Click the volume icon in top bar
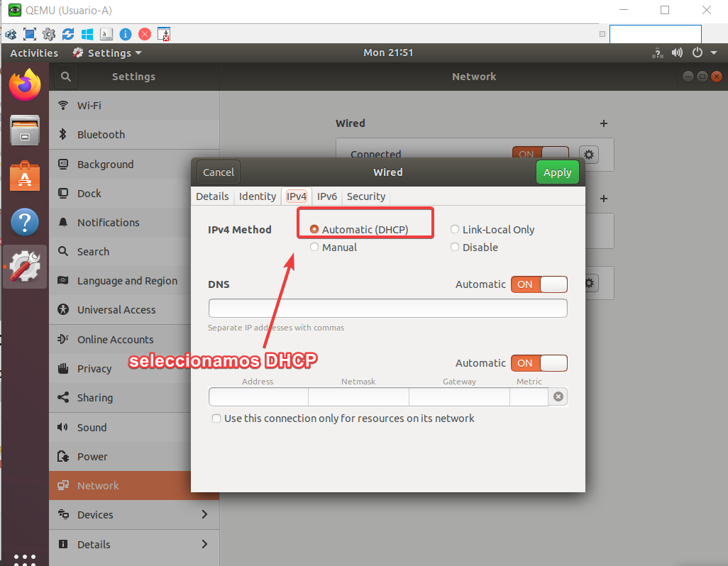The height and width of the screenshot is (566, 728). (x=677, y=52)
